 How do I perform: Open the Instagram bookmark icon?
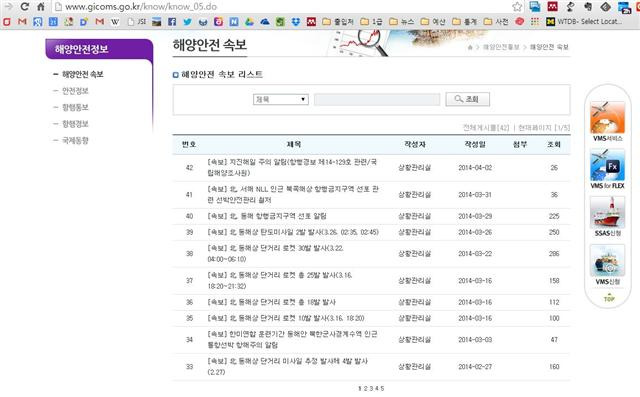point(218,22)
